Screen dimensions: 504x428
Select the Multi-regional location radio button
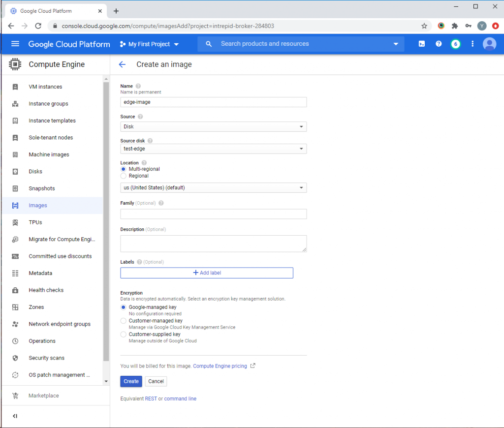[x=124, y=169]
